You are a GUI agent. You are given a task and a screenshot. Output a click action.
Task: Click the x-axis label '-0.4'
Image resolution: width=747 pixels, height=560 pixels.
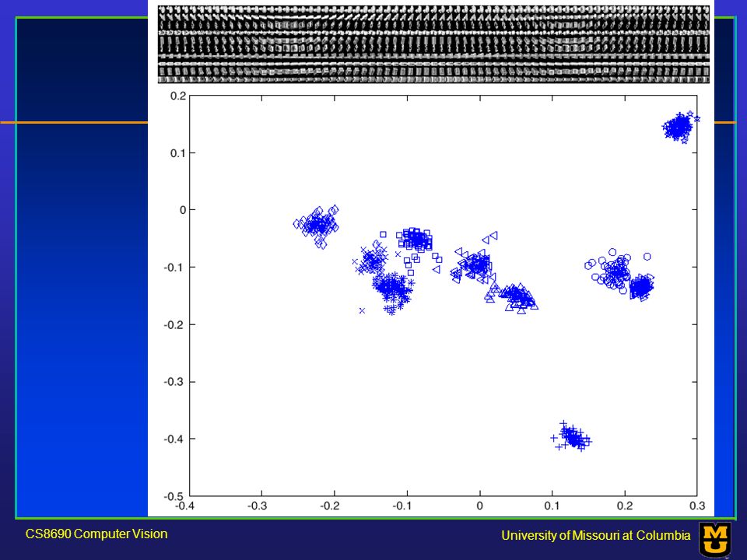pyautogui.click(x=185, y=506)
